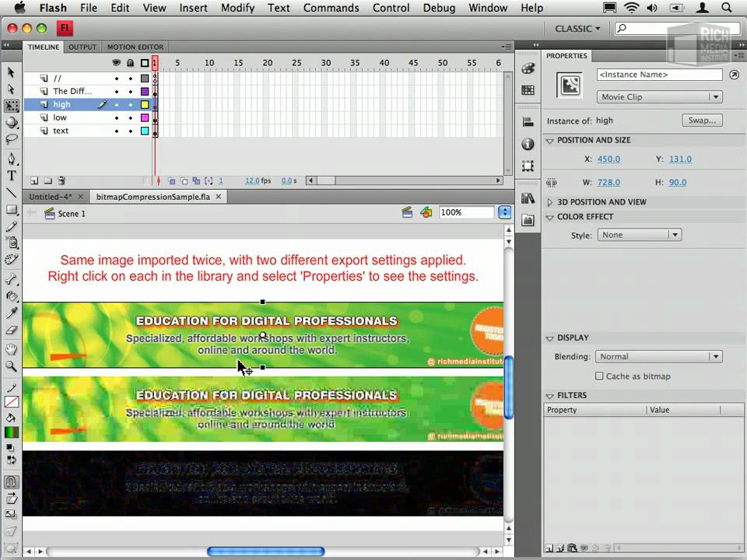Image resolution: width=747 pixels, height=560 pixels.
Task: Open the Transform panel icon
Action: pos(528,166)
